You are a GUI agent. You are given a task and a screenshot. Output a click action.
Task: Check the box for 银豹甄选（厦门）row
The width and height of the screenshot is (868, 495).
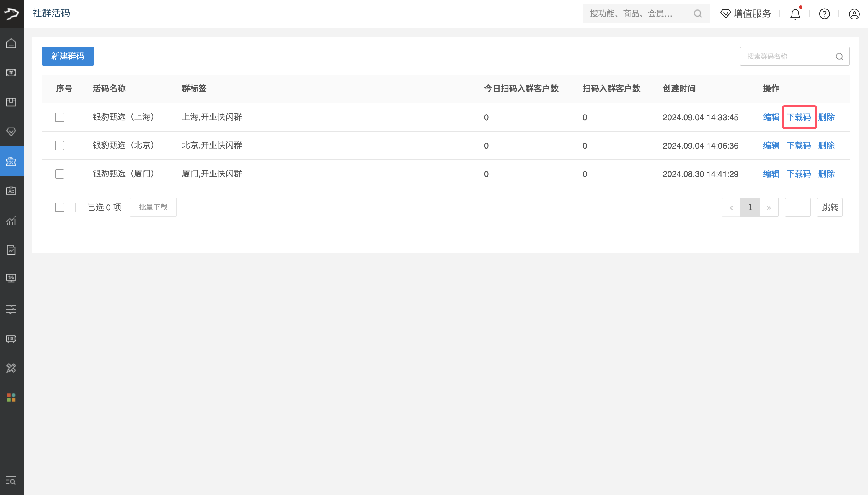click(x=59, y=174)
